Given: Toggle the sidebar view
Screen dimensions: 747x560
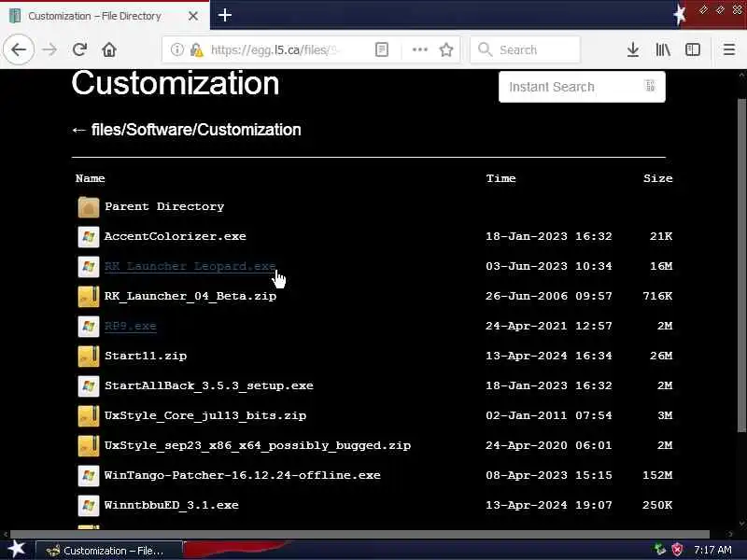Looking at the screenshot, I should tap(692, 49).
